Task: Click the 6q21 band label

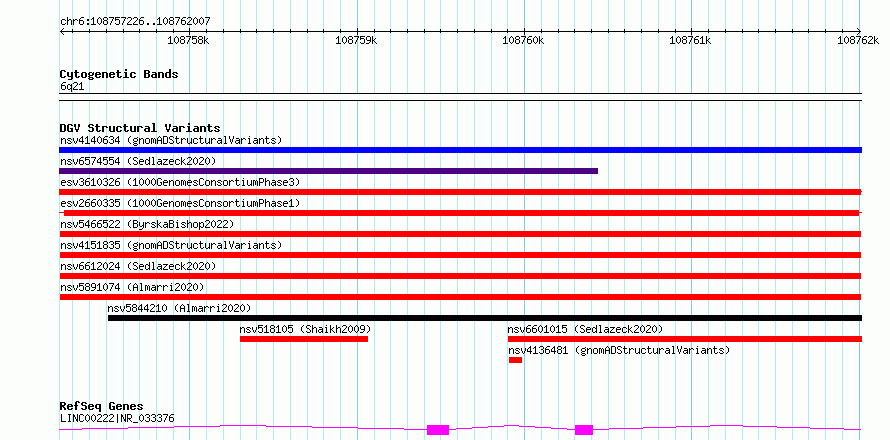Action: click(x=72, y=86)
